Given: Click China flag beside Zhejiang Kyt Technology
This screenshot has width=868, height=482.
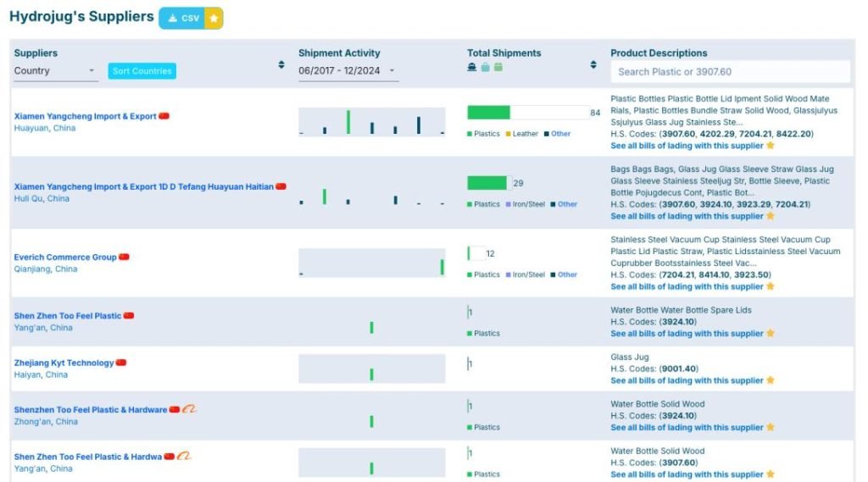Looking at the screenshot, I should (x=121, y=363).
